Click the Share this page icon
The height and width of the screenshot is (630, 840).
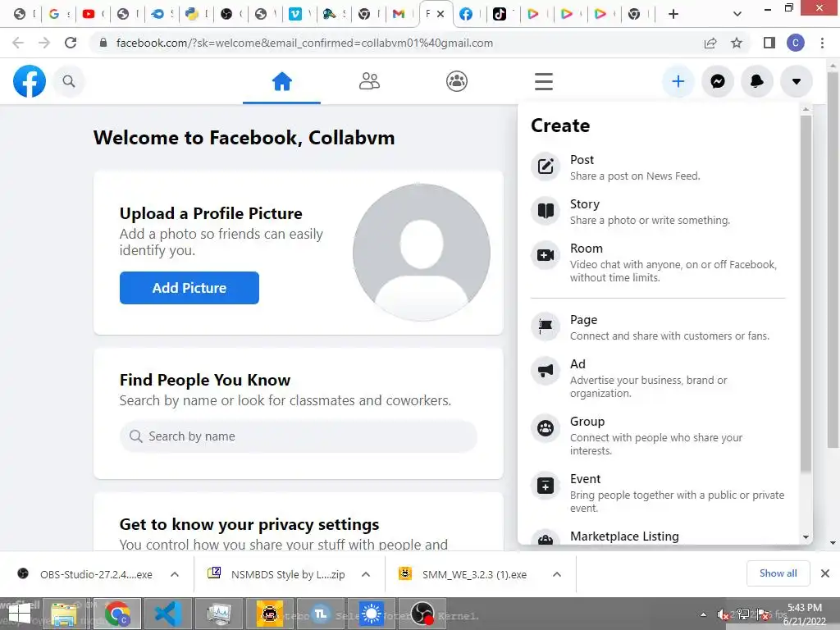click(x=710, y=43)
